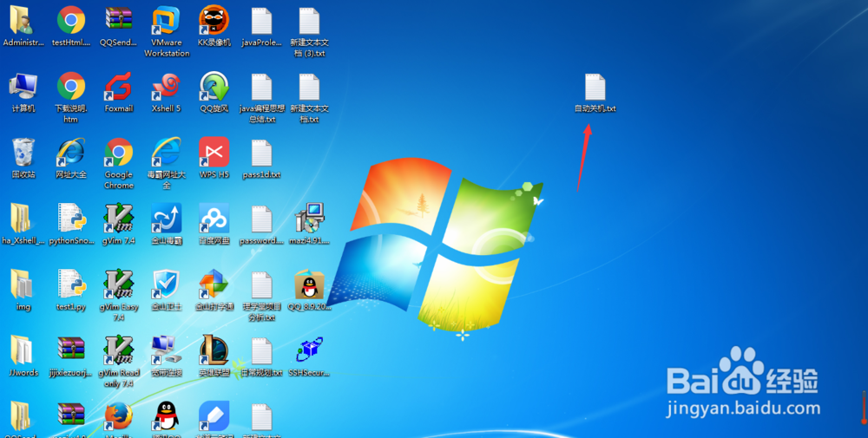Select the blue pen note app shortcut
The height and width of the screenshot is (438, 868).
[214, 419]
